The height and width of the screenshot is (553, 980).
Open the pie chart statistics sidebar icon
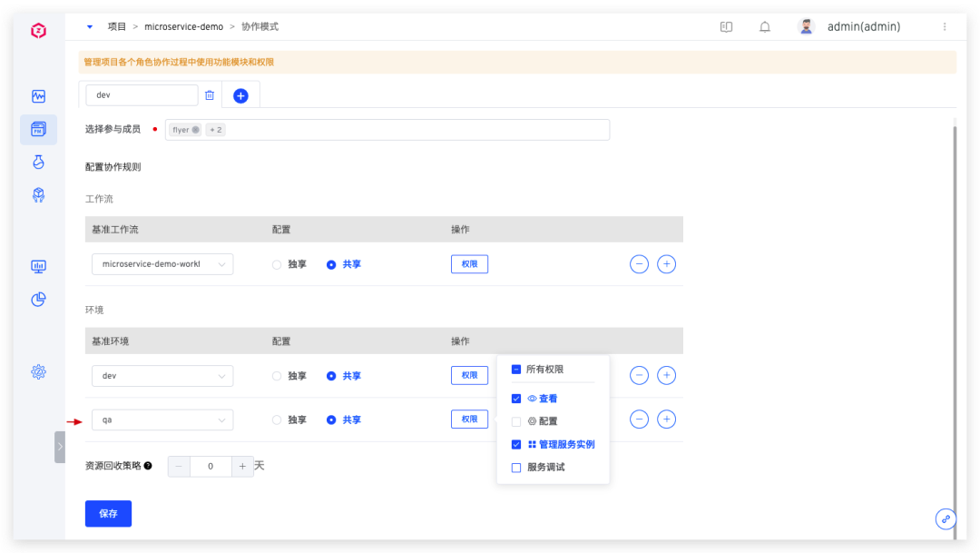click(38, 300)
